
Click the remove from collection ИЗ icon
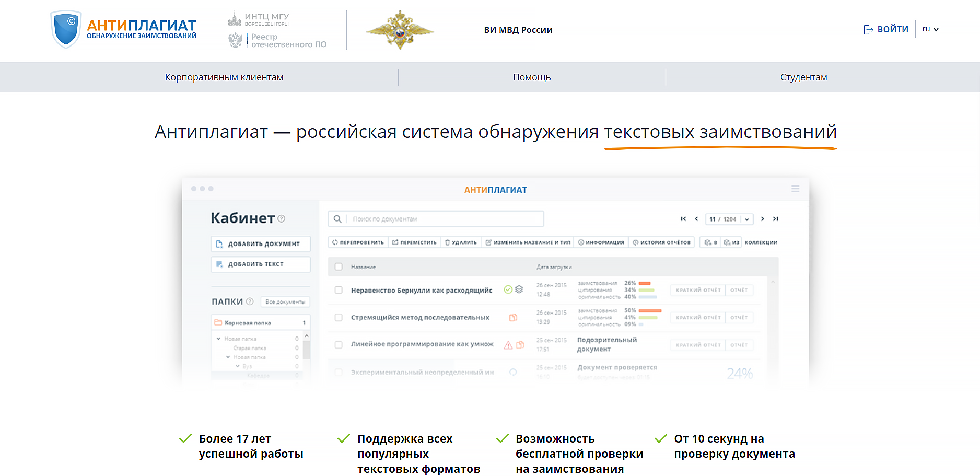[731, 242]
